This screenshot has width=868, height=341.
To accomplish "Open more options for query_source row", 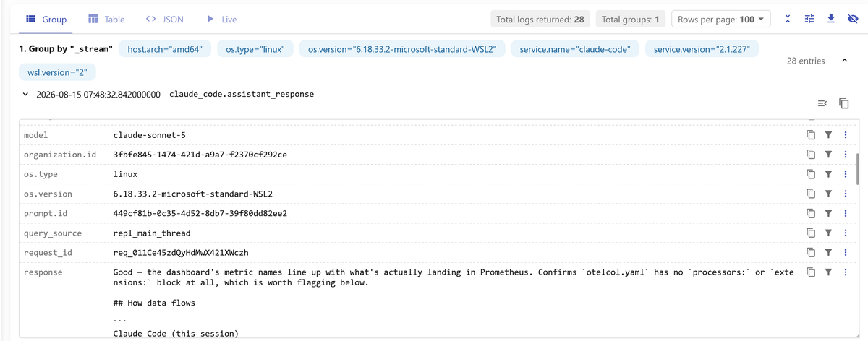I will [x=845, y=233].
